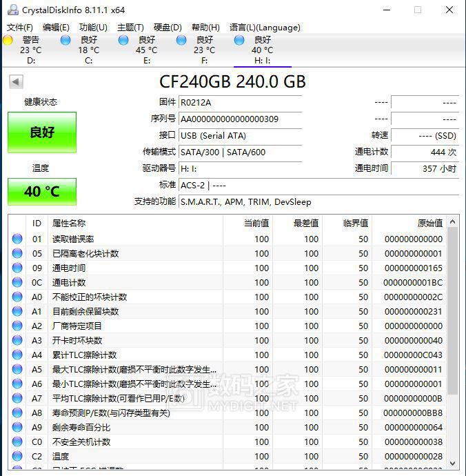Open the 功能(U) menu

93,28
